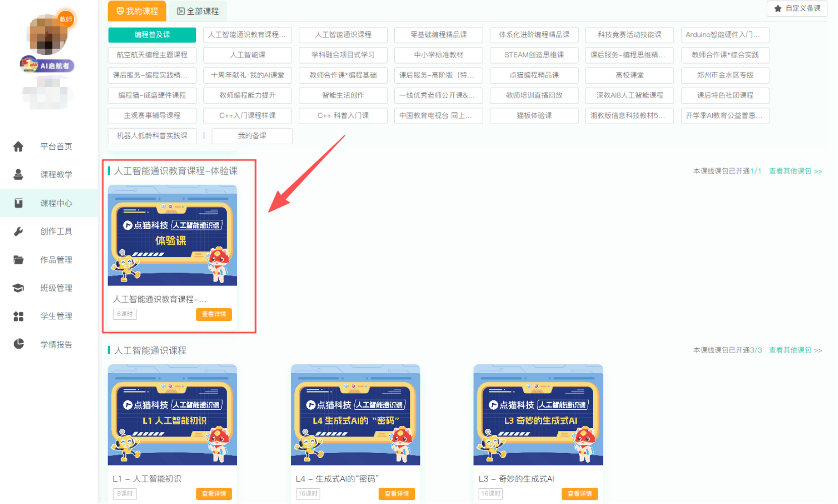This screenshot has width=838, height=504.
Task: Click the pie chart icon for 学情报告
Action: (18, 344)
